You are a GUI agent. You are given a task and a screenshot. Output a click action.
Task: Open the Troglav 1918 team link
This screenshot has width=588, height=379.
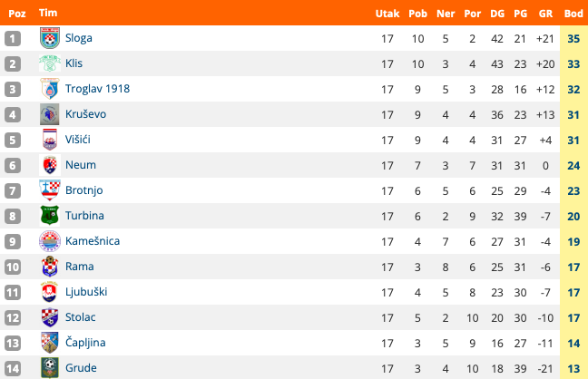(x=97, y=89)
